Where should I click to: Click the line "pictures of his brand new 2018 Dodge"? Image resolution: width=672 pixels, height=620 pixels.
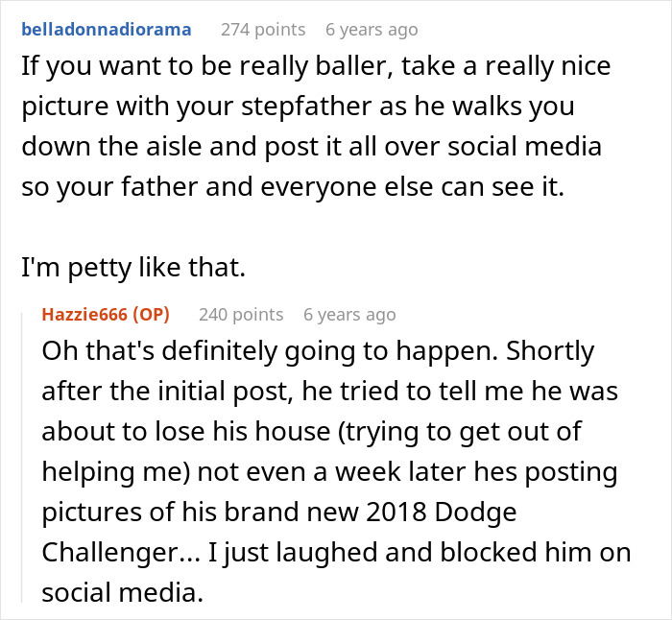pos(279,513)
